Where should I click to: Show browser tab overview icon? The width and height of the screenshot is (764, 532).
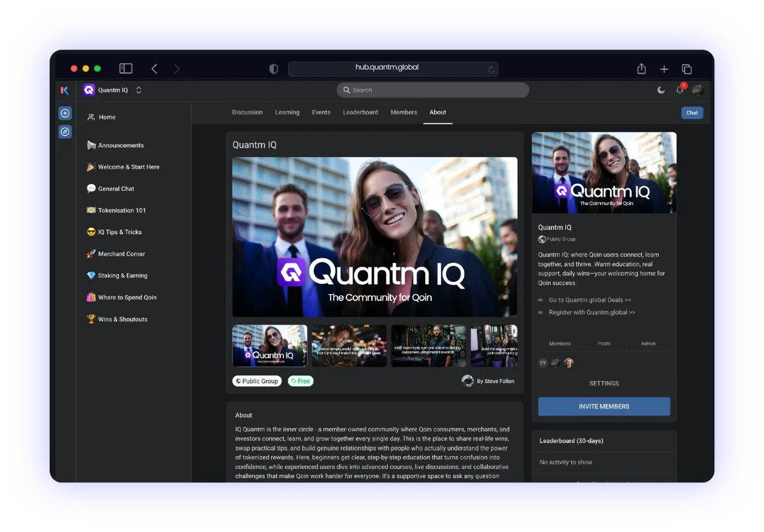(687, 69)
